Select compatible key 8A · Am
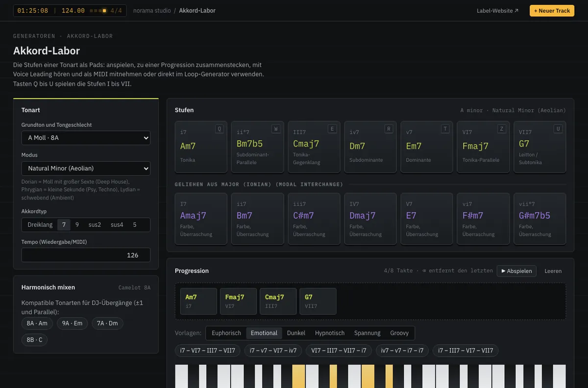 pyautogui.click(x=37, y=323)
